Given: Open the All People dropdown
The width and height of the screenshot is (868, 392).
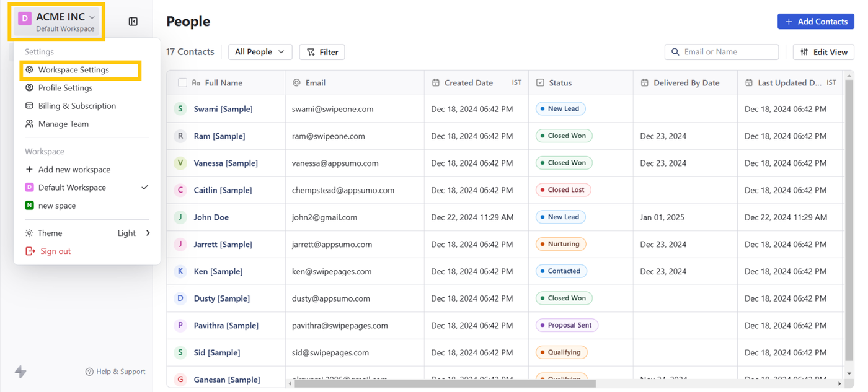Looking at the screenshot, I should [x=260, y=52].
